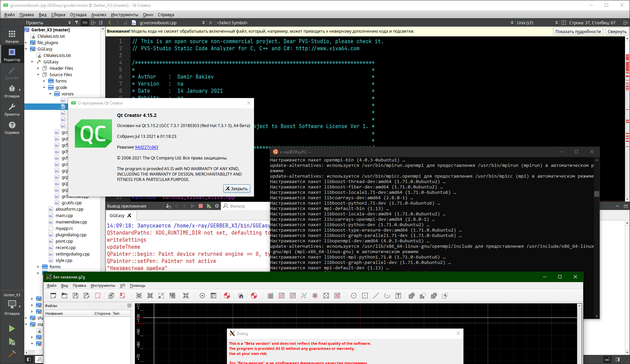Click Close file red icon in GGEasy toolbar

(98, 296)
